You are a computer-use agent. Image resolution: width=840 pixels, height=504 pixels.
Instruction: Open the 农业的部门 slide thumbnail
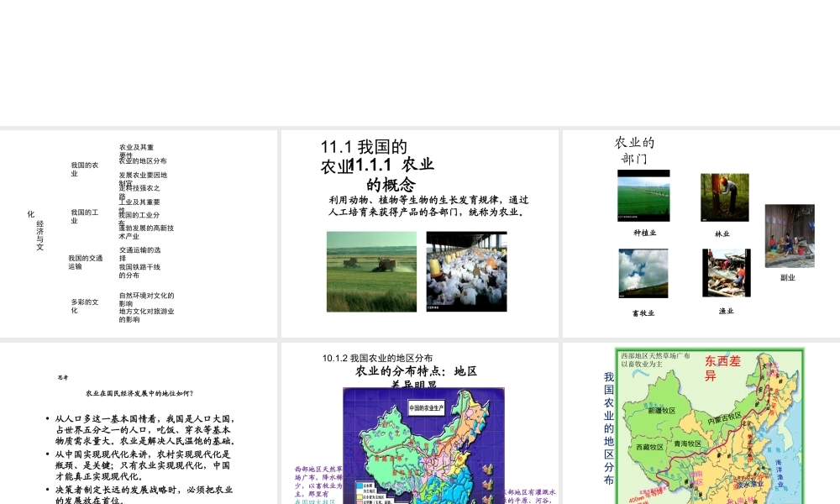pos(701,234)
